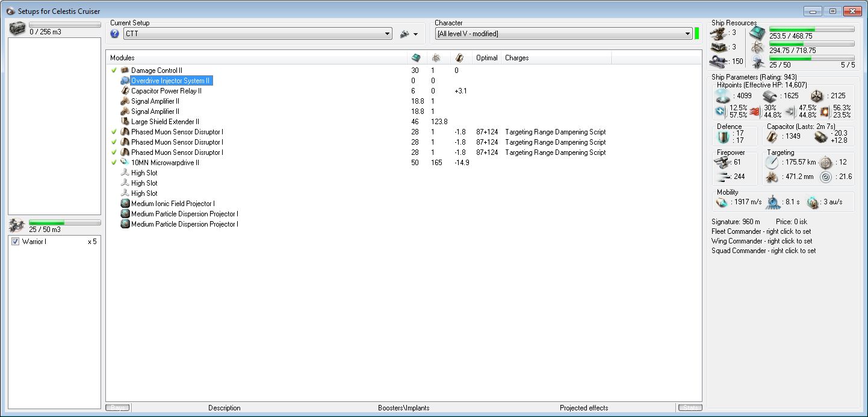Click the powergrid icon in Ship Resources
This screenshot has height=417, width=868.
[x=758, y=48]
